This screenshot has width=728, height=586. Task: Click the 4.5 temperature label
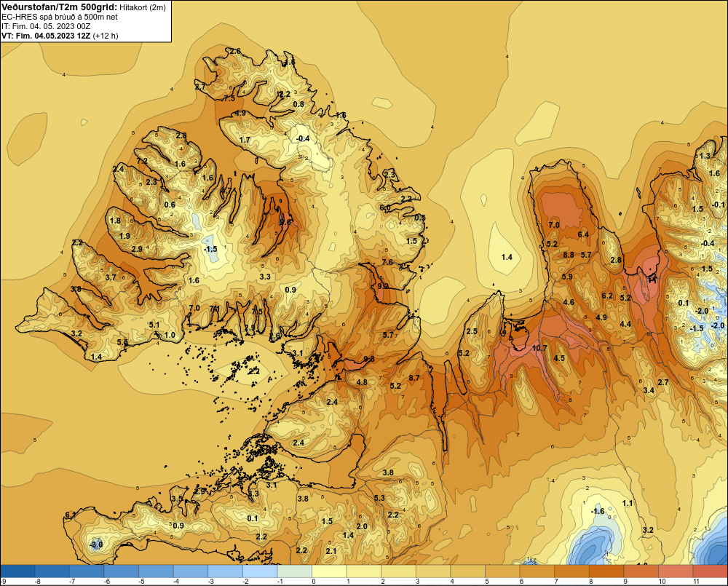pos(559,358)
